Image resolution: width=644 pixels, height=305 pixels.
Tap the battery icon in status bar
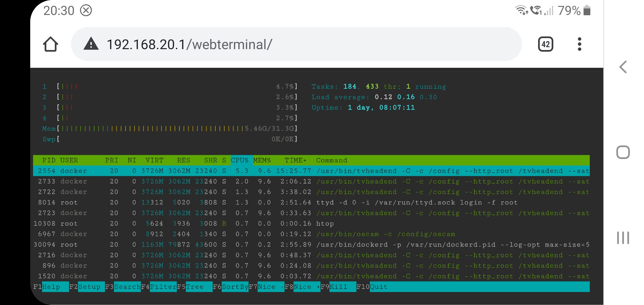pyautogui.click(x=587, y=10)
